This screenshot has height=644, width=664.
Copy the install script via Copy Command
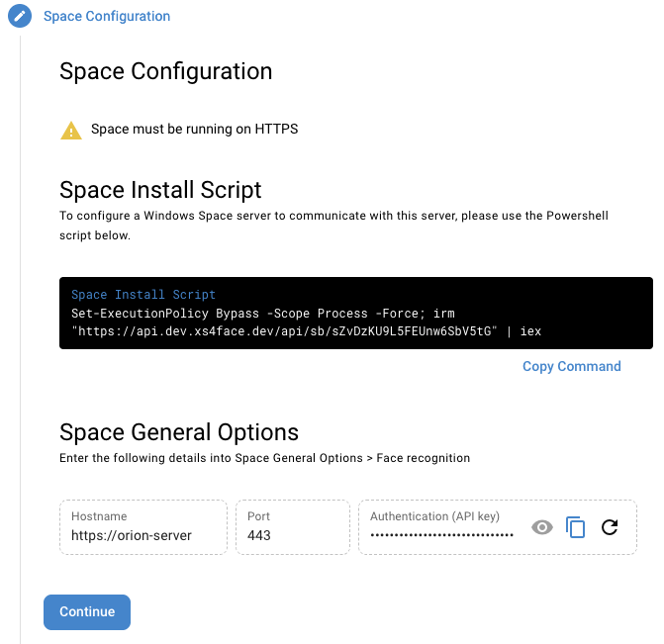coord(571,366)
